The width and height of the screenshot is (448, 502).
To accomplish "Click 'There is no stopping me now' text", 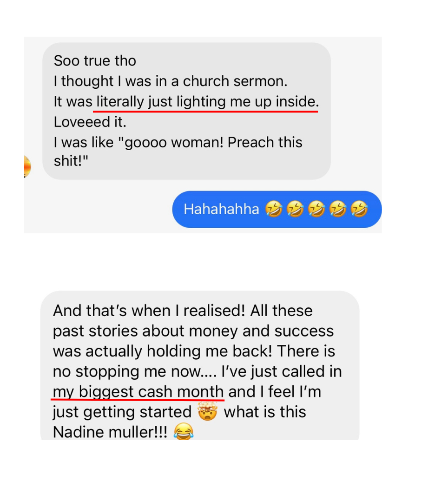I will tap(194, 361).
